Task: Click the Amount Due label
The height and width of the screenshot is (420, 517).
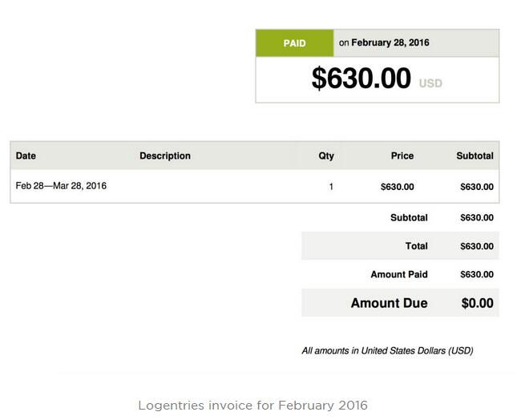Action: pos(389,303)
